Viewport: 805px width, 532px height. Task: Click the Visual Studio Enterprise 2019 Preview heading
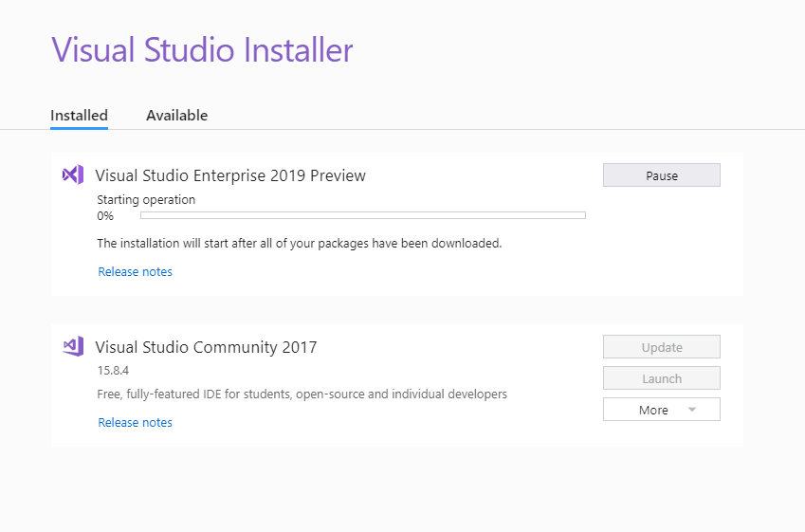230,175
